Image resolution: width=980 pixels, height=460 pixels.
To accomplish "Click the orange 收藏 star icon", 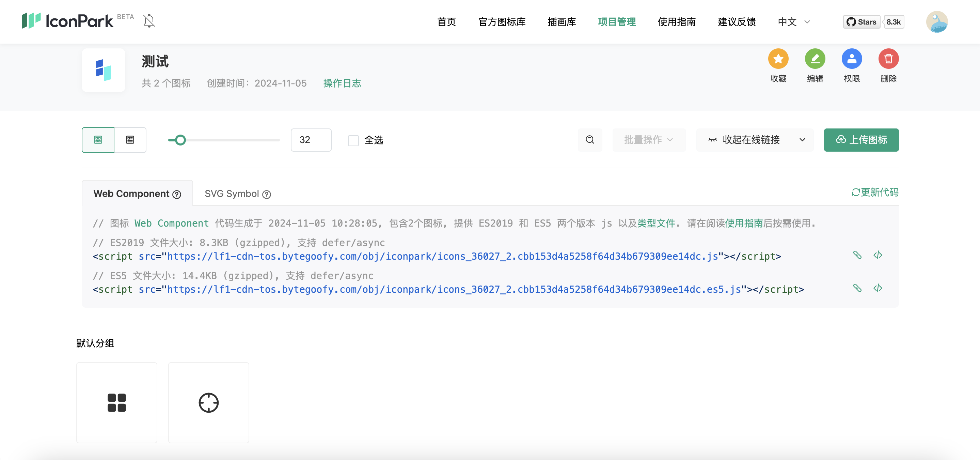I will click(x=778, y=59).
